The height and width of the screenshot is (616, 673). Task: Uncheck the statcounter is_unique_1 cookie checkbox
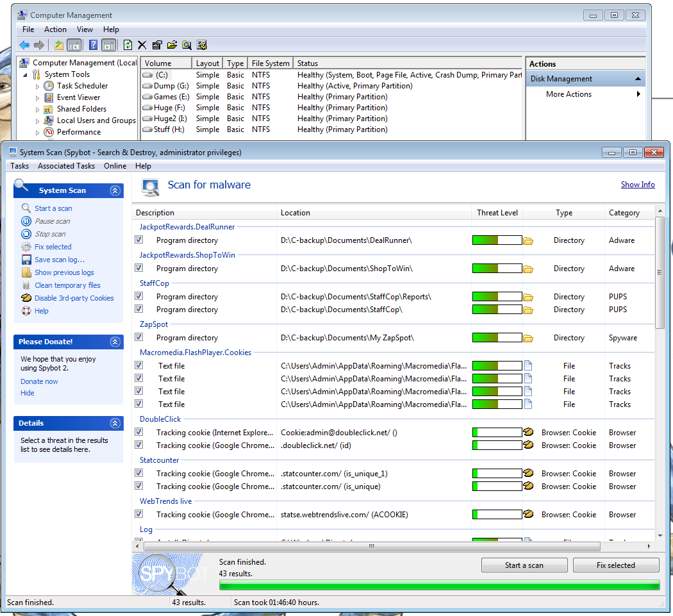tap(138, 472)
